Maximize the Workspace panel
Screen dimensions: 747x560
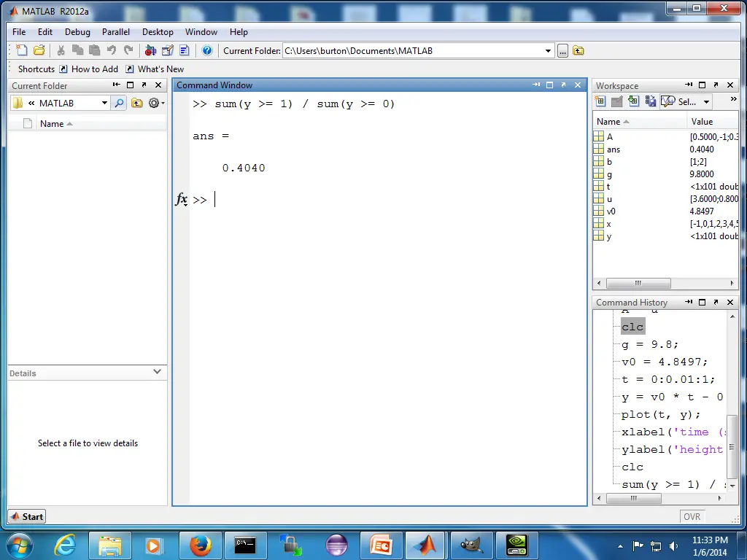click(x=702, y=85)
